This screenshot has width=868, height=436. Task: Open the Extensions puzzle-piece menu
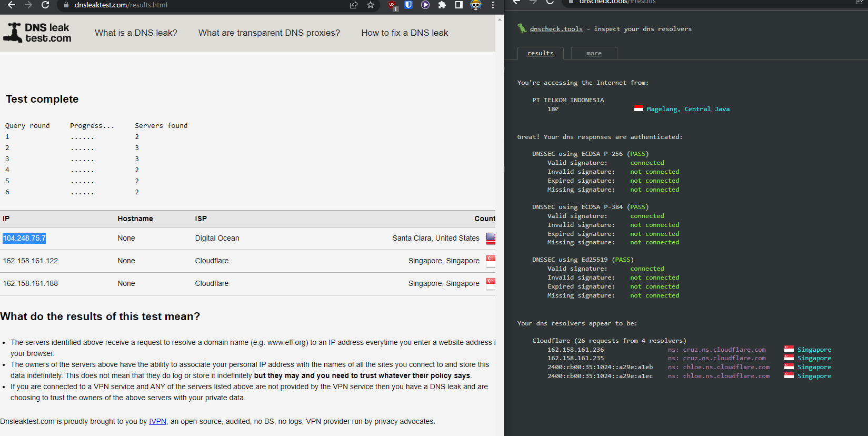click(442, 5)
